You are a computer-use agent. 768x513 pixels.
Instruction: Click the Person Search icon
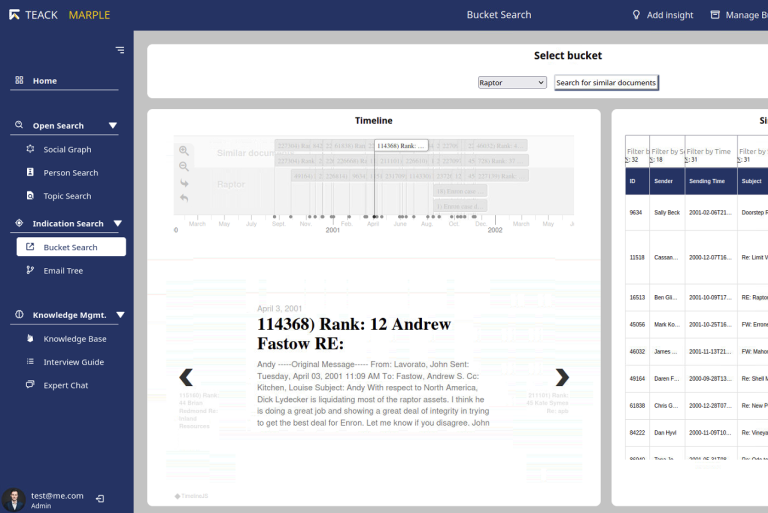pyautogui.click(x=30, y=172)
